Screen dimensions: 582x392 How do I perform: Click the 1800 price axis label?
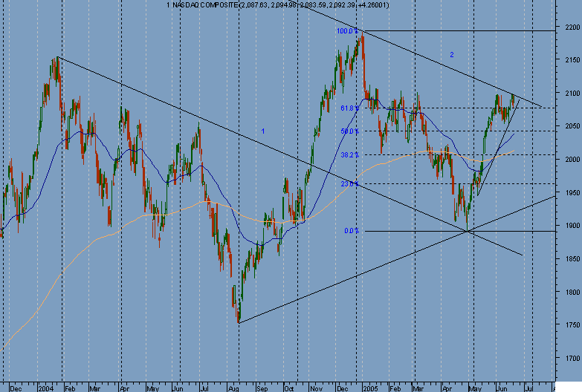(574, 292)
